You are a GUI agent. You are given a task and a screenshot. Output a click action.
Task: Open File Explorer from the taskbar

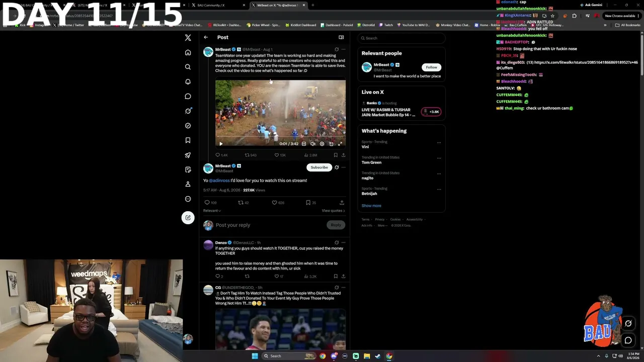367,356
